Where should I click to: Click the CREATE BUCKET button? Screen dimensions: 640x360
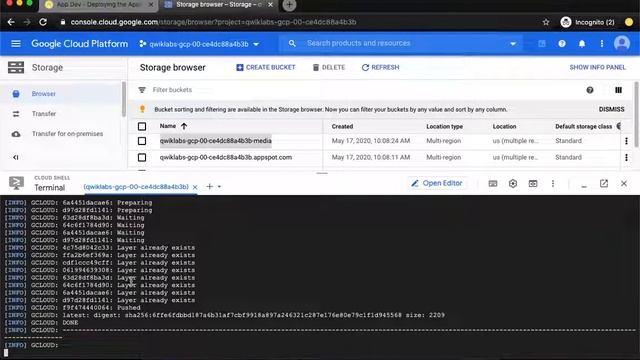pyautogui.click(x=266, y=67)
